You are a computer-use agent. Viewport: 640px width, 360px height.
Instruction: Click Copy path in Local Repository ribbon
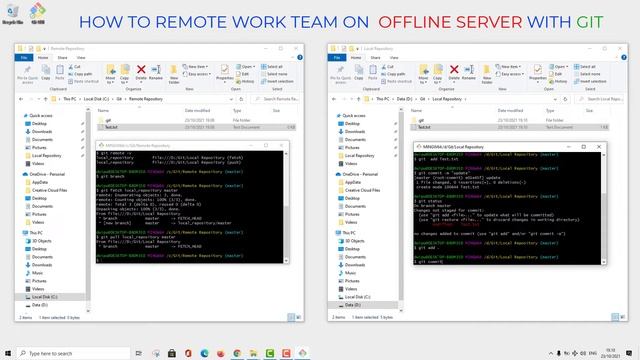pos(393,74)
